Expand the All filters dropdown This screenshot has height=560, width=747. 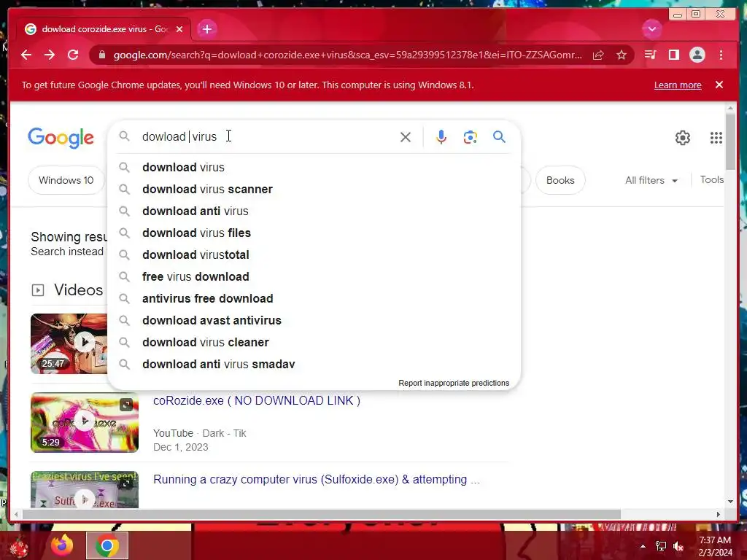tap(651, 181)
